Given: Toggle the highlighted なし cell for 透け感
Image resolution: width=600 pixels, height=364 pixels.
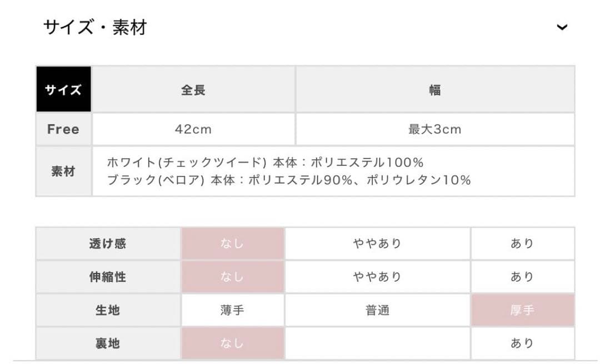Looking at the screenshot, I should click(x=232, y=243).
